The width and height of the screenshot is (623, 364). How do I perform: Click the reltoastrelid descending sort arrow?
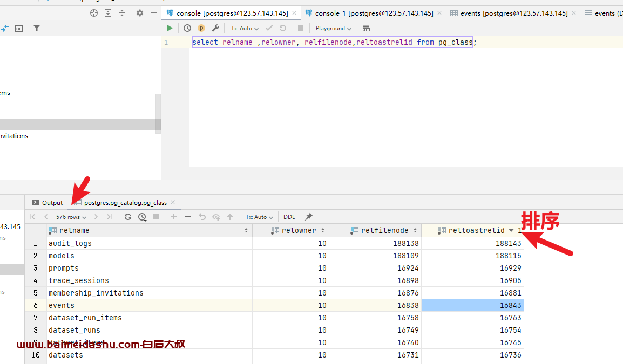[x=511, y=230]
